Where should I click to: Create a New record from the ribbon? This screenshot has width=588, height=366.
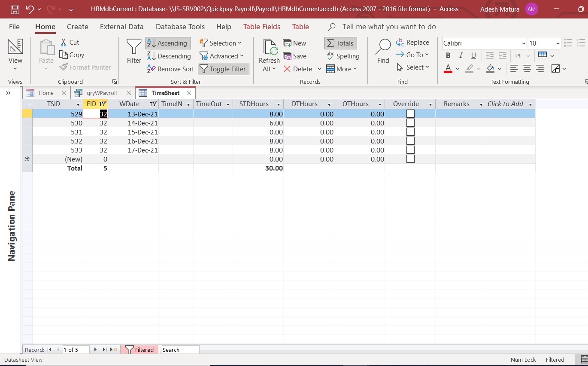tap(294, 43)
